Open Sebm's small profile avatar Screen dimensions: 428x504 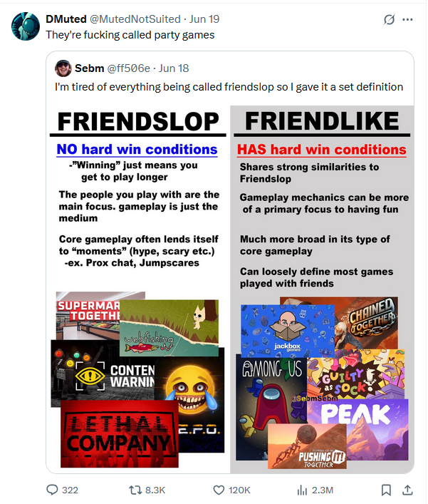(x=63, y=68)
